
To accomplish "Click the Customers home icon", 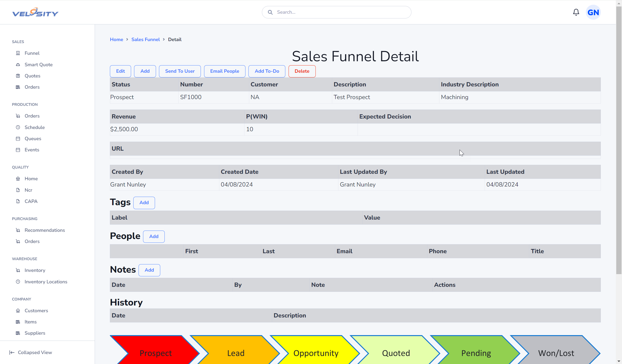I will 18,310.
